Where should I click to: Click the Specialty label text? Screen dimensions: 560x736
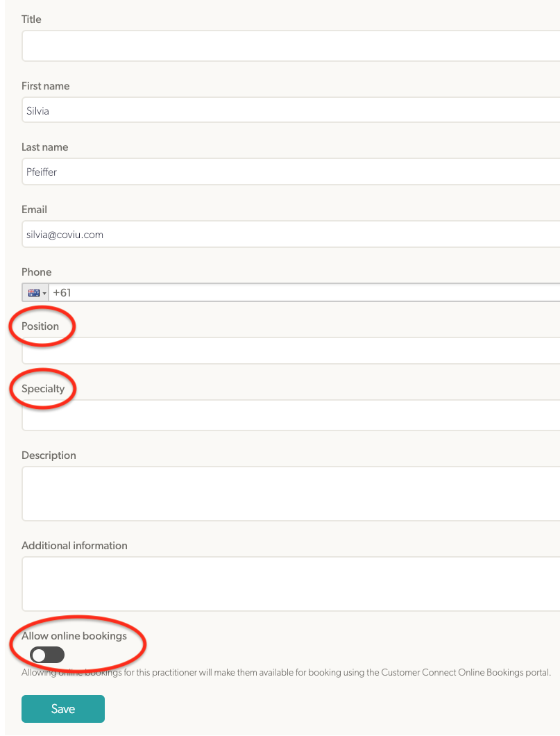[x=43, y=389]
